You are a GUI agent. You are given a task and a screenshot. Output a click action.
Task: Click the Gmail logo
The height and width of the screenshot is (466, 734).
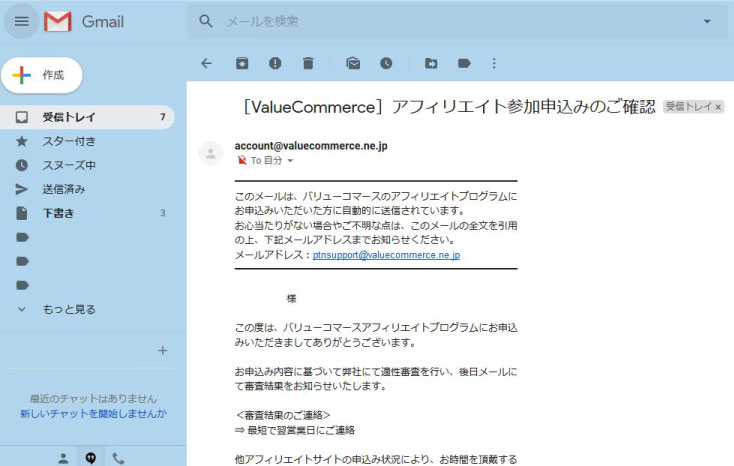[x=84, y=22]
